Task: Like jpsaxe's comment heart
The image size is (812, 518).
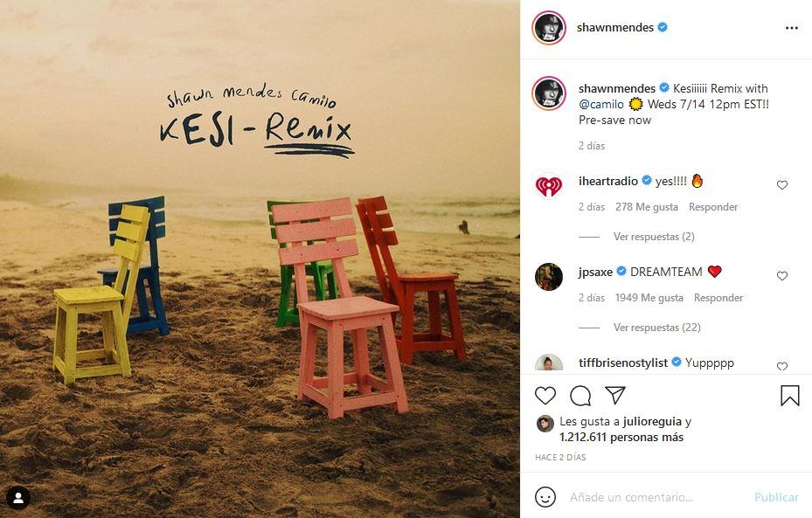Action: pos(782,275)
